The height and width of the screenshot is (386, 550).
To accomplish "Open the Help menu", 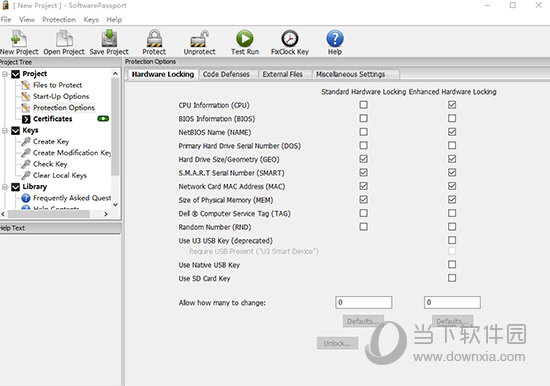I will pyautogui.click(x=114, y=20).
